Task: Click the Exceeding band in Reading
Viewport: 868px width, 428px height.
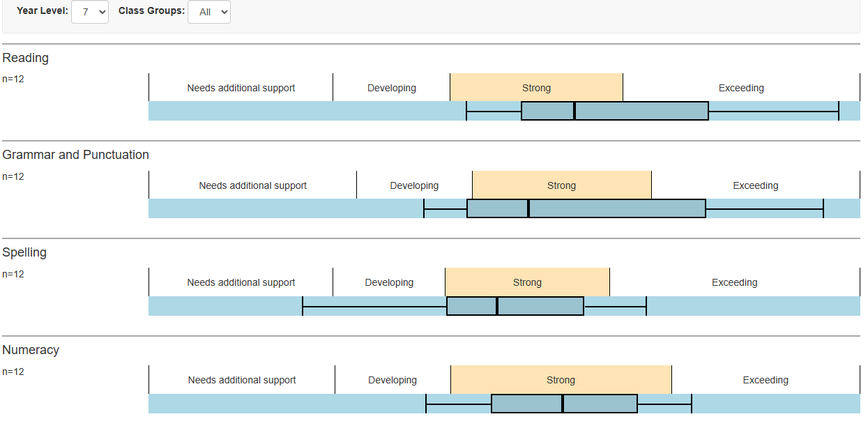Action: (741, 87)
